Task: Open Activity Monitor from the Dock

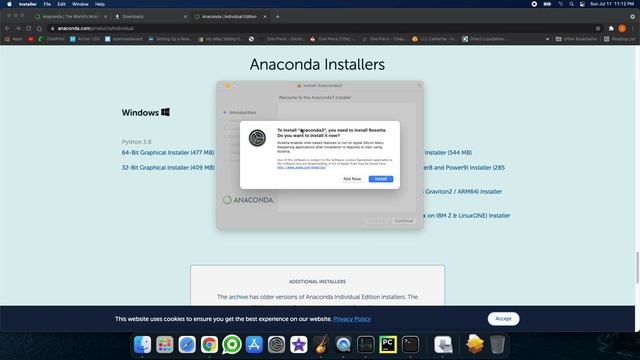Action: click(x=365, y=344)
